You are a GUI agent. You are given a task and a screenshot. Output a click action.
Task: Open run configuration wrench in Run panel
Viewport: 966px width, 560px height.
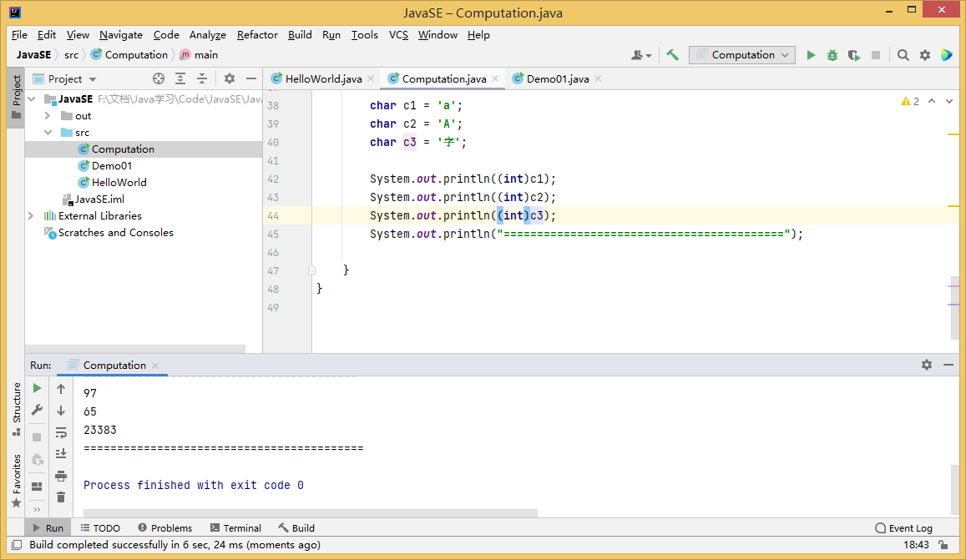point(37,410)
